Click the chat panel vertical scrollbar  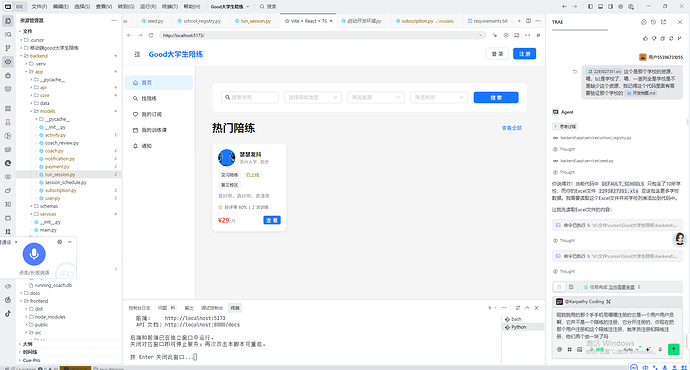(687, 122)
